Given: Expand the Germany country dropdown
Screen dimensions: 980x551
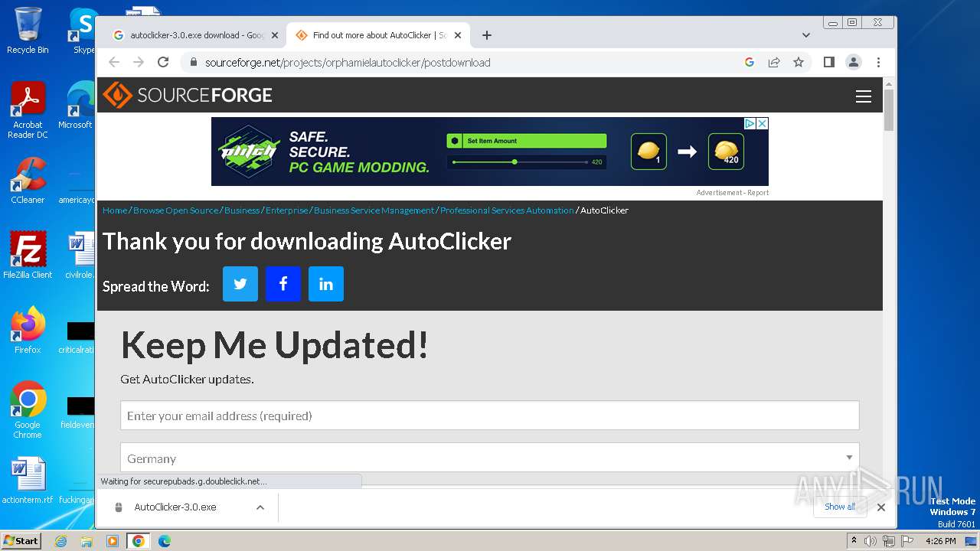Looking at the screenshot, I should click(489, 458).
